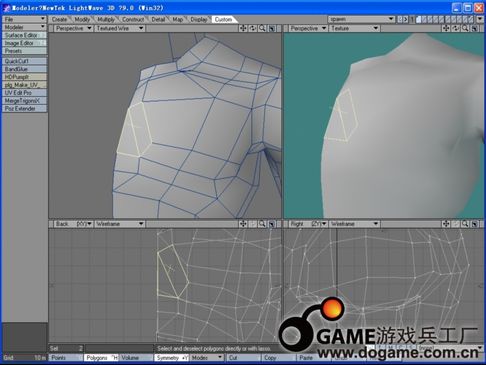Click the HDPumpIt plugin button
Viewport: 486px width, 365px height.
click(x=24, y=77)
